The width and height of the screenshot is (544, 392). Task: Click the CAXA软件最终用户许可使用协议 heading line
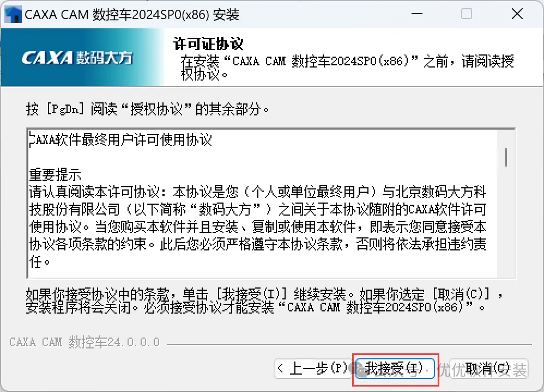pyautogui.click(x=120, y=140)
